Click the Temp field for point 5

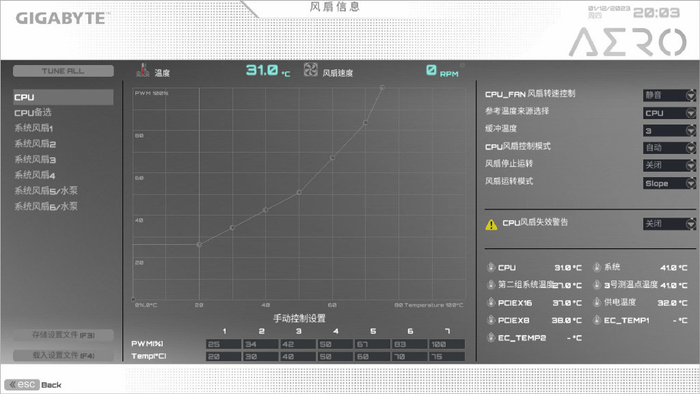[372, 357]
